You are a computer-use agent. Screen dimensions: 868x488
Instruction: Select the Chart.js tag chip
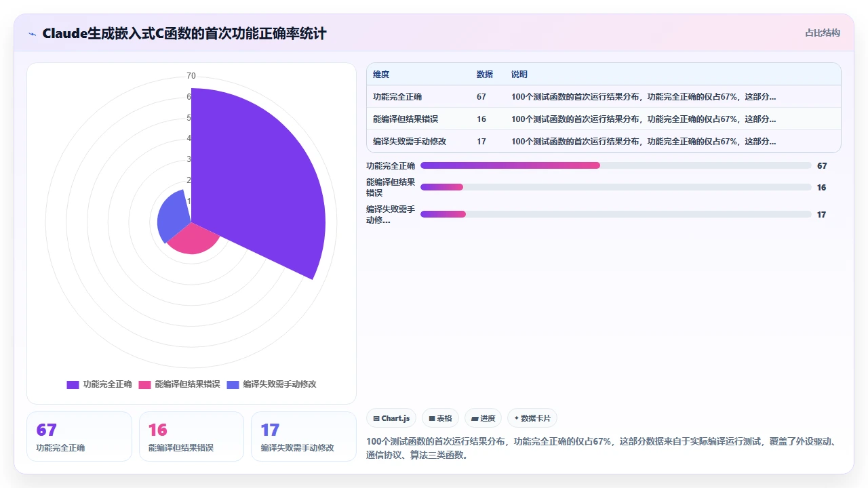coord(391,418)
